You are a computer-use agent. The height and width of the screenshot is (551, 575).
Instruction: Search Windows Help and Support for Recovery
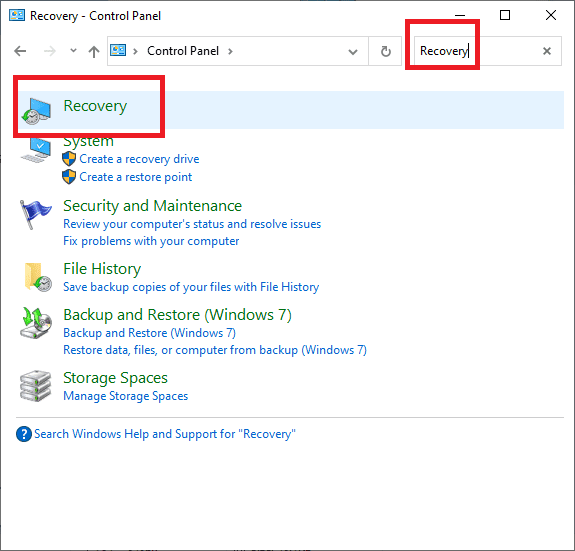tap(165, 434)
